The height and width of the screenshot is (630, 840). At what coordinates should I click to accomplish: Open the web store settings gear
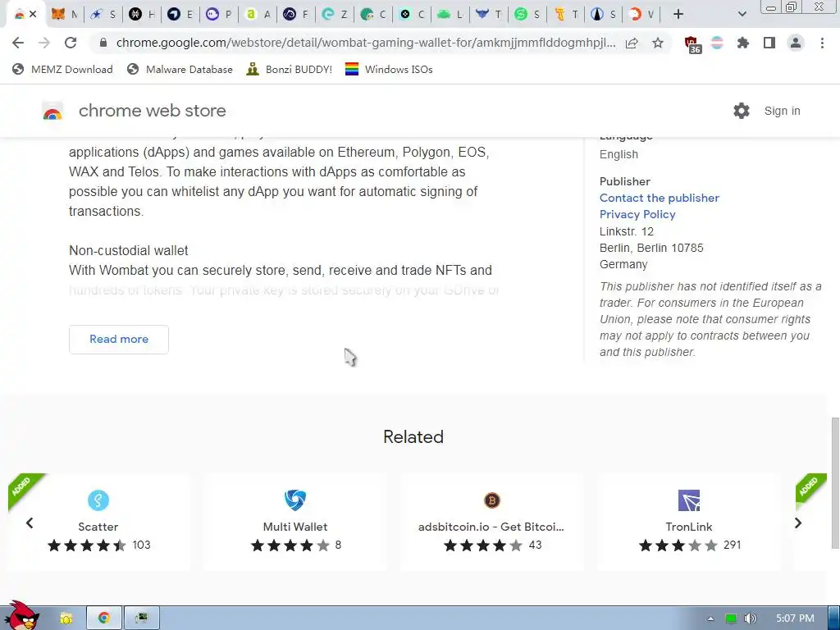point(742,111)
